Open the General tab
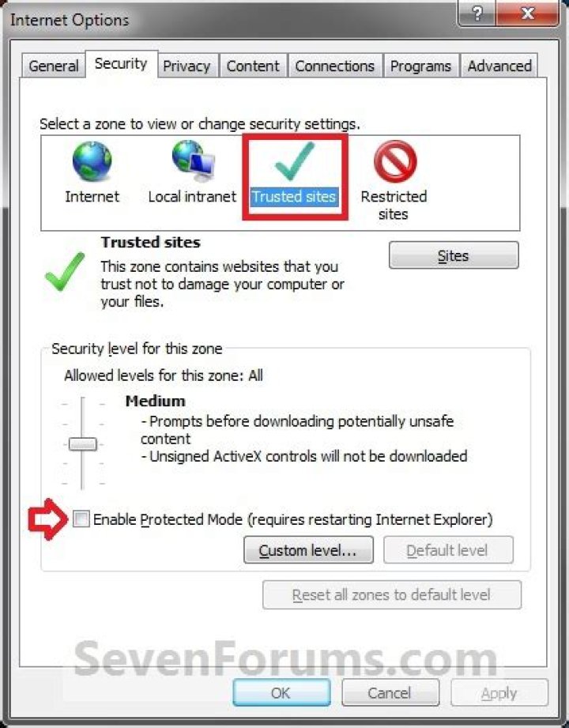 pyautogui.click(x=54, y=66)
